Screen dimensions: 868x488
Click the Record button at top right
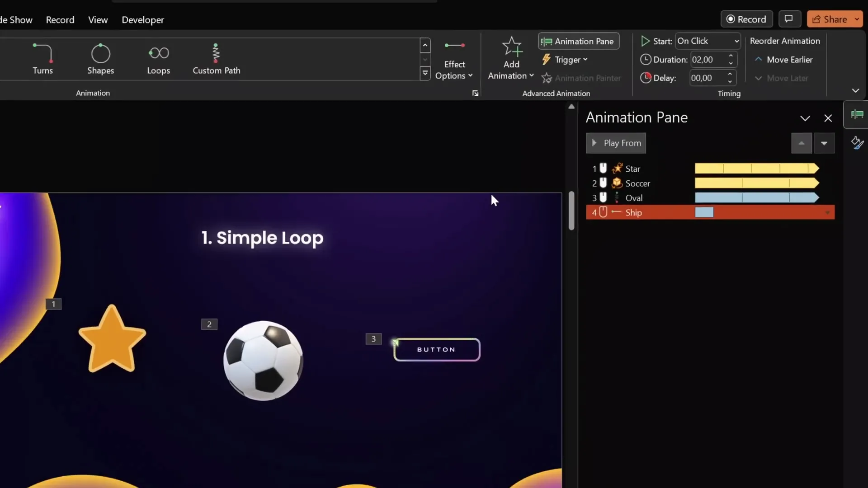[x=746, y=19]
